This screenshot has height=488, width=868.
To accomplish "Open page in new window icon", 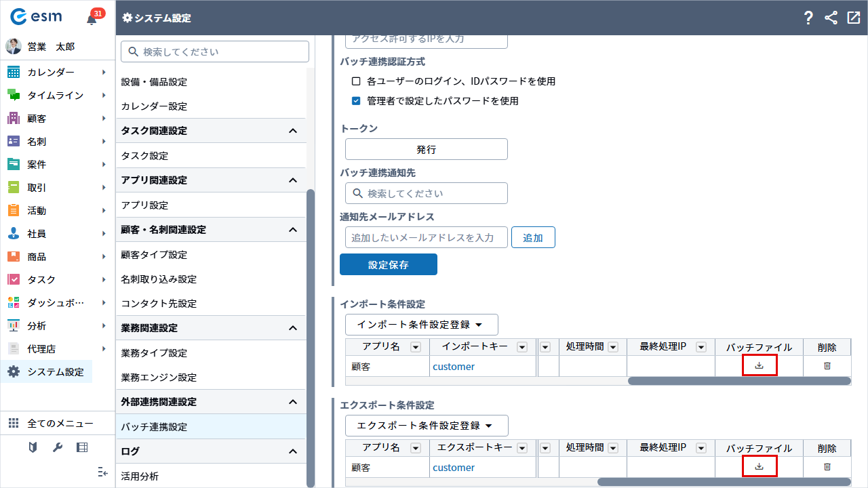I will tap(853, 18).
